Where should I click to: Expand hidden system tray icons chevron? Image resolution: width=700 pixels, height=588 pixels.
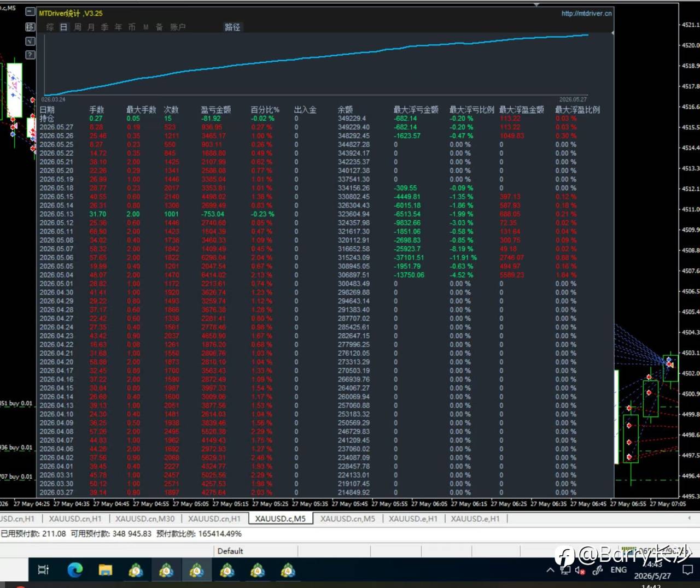pyautogui.click(x=550, y=570)
